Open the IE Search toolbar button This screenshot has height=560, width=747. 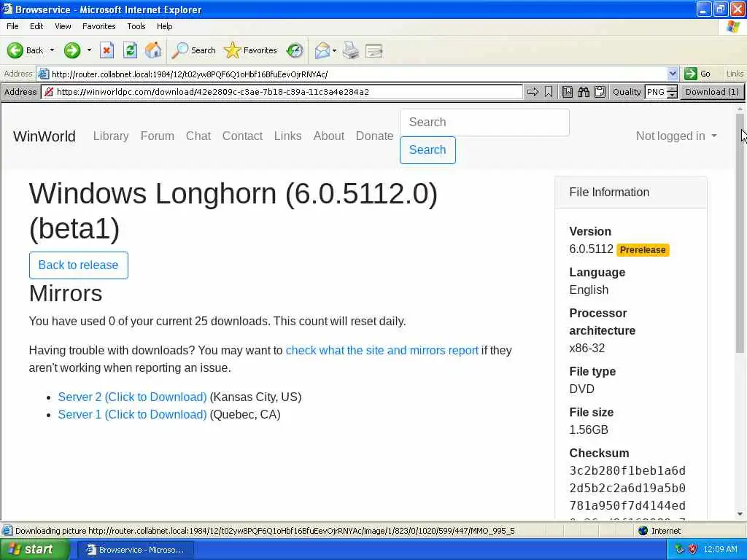click(193, 50)
